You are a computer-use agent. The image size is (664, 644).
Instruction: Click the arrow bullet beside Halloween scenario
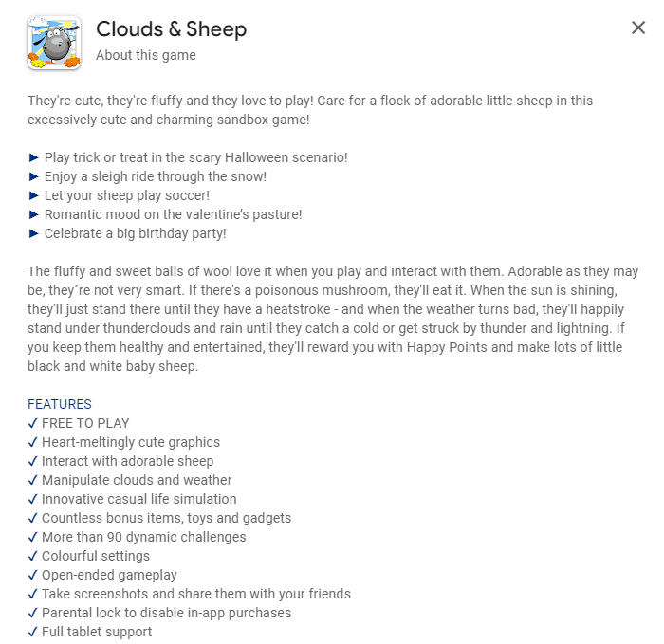tap(33, 158)
